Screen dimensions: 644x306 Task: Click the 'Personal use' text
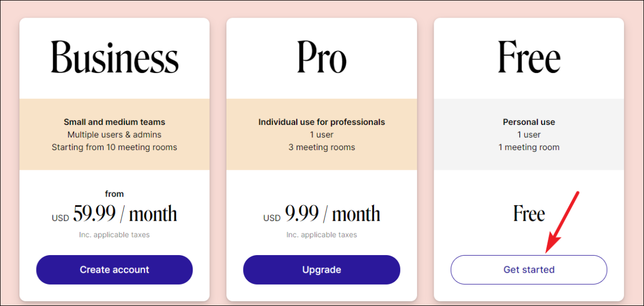(x=529, y=122)
